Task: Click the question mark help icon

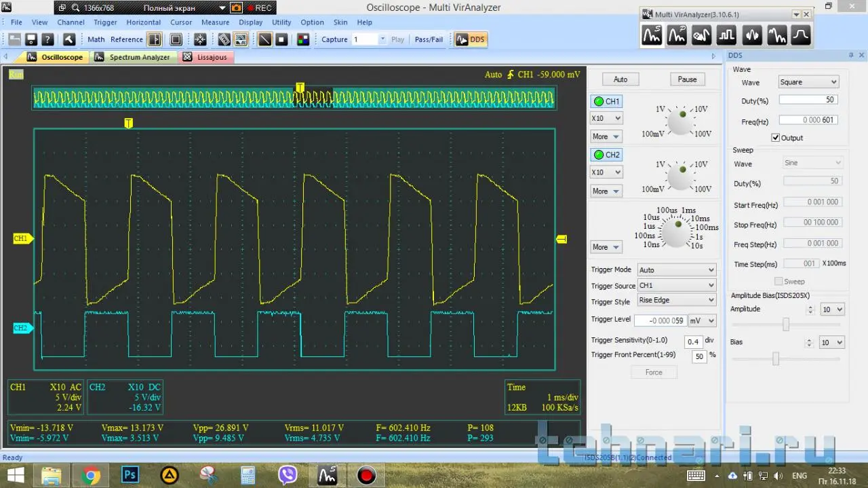Action: pos(47,39)
